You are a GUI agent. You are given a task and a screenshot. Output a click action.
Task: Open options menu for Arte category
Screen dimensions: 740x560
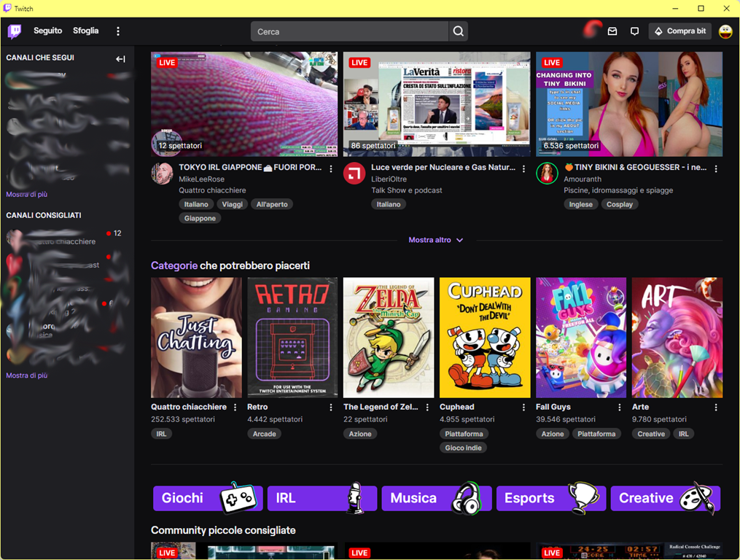716,407
